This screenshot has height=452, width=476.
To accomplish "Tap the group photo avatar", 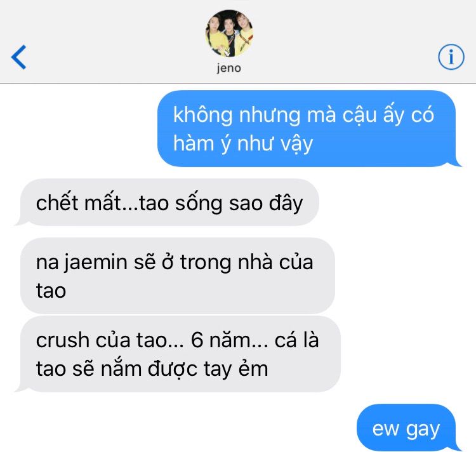I will click(229, 34).
